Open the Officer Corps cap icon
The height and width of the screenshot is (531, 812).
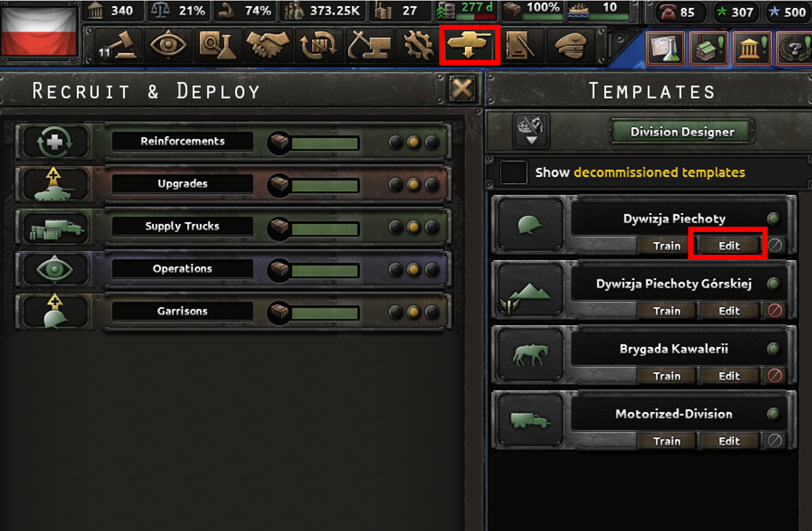tap(570, 45)
